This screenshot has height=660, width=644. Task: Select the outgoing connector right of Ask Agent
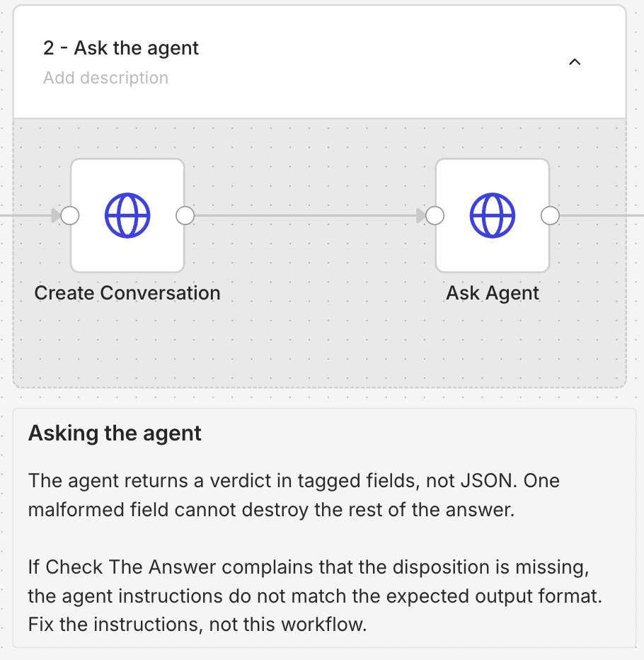click(602, 215)
